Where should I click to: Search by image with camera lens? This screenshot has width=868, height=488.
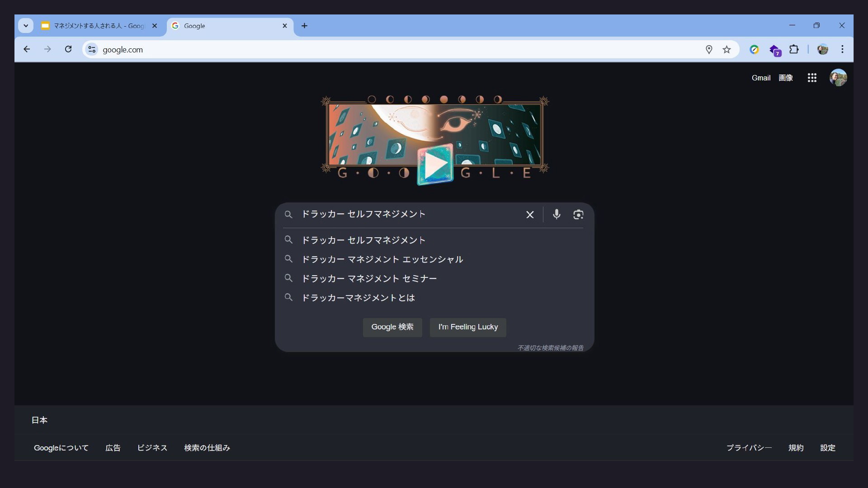578,215
